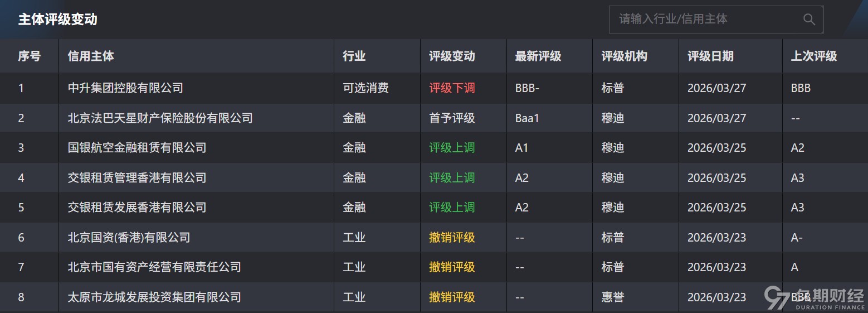This screenshot has width=868, height=313.
Task: Select 交银租赁发展香港有限公司 row name
Action: pos(137,208)
